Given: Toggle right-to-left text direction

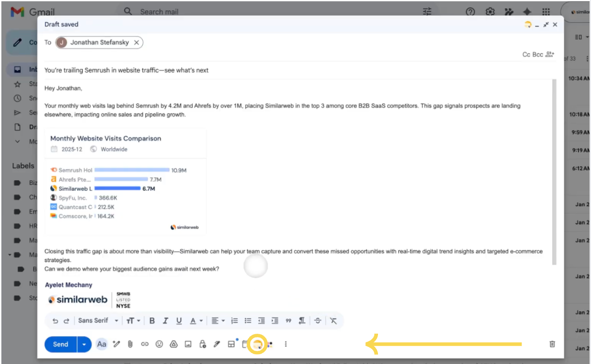Looking at the screenshot, I should [x=302, y=321].
